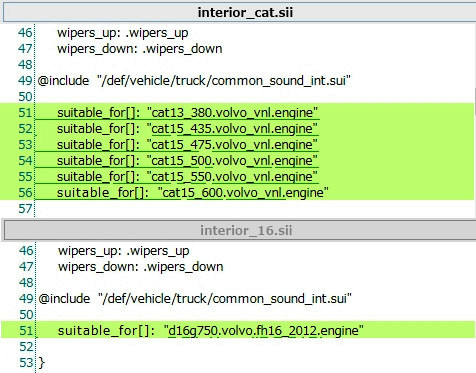Click 'wipers_up: .wipers_up' line in interior_16.sii
The width and height of the screenshot is (476, 373).
[124, 251]
